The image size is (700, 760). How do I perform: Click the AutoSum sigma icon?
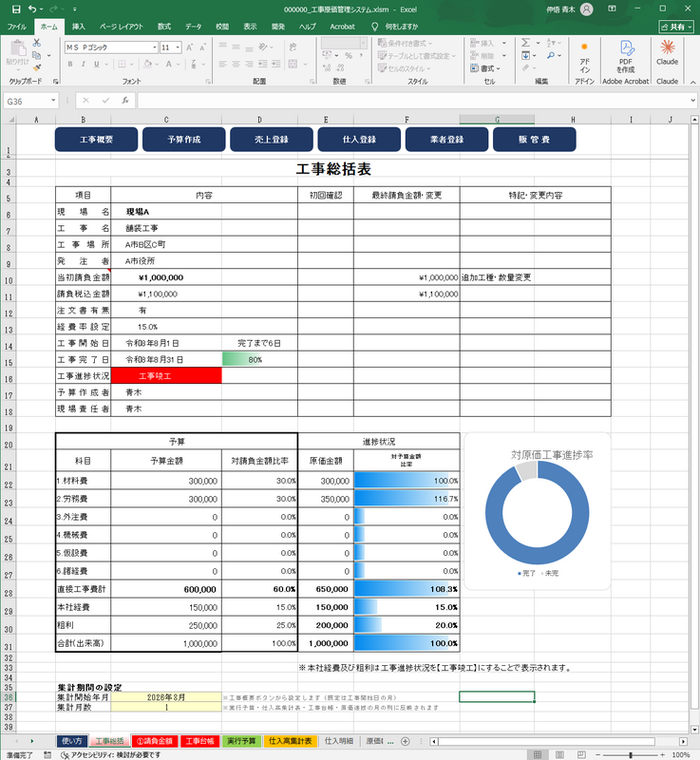click(x=525, y=43)
